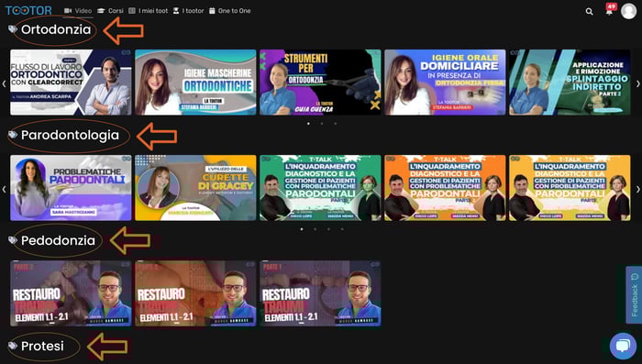The height and width of the screenshot is (364, 642).
Task: Open the One to One menu item
Action: 229,11
